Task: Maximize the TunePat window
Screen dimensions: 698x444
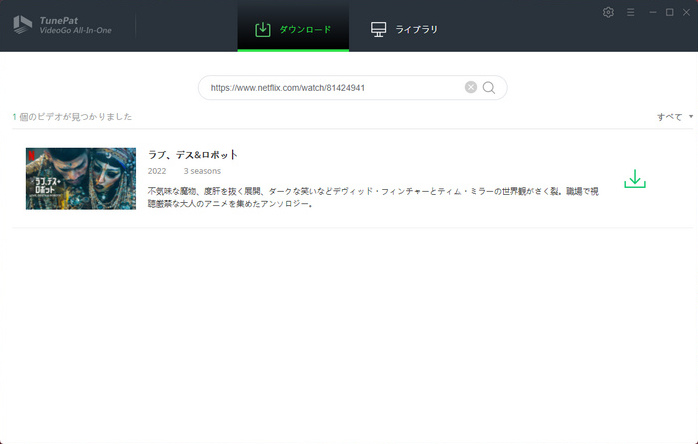Action: 670,12
